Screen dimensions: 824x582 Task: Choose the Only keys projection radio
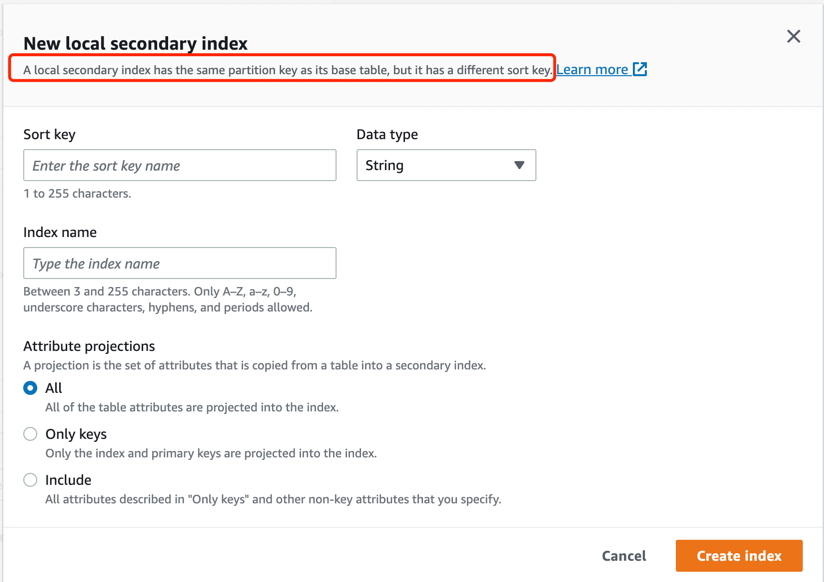(31, 434)
